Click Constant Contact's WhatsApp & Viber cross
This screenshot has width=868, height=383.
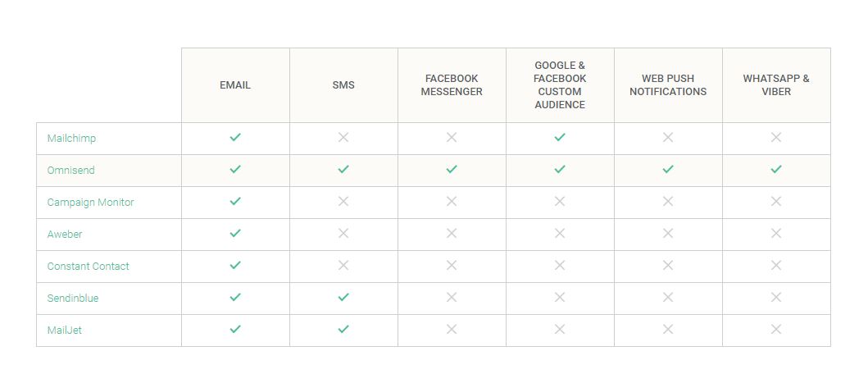click(x=776, y=266)
